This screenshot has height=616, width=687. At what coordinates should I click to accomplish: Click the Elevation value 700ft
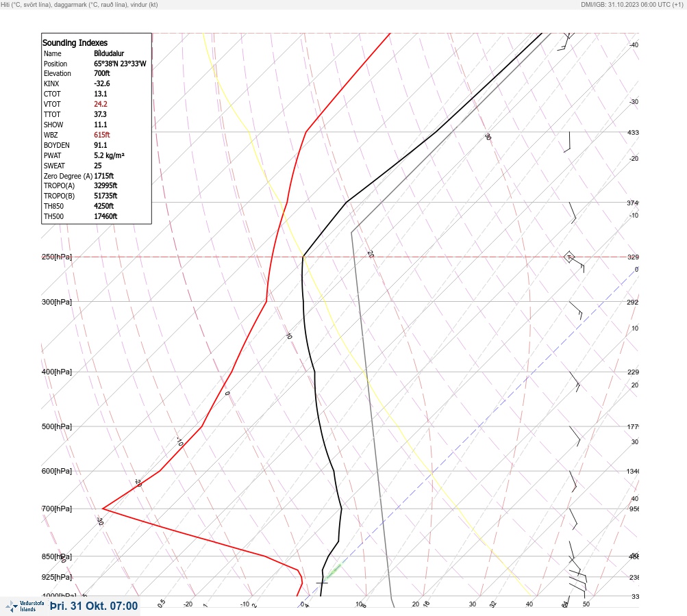click(x=102, y=73)
